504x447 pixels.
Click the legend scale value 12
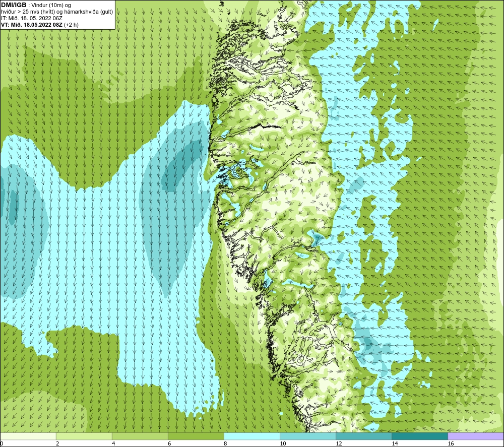[339, 444]
